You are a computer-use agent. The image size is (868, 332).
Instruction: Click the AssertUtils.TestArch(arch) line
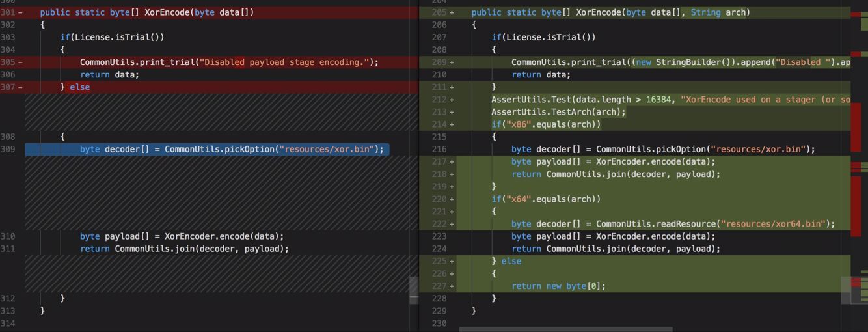click(558, 112)
